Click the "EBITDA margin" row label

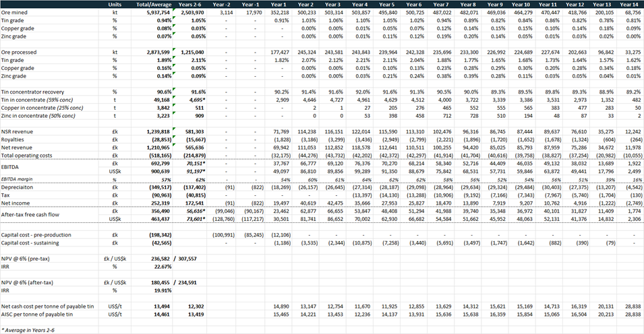[18, 178]
